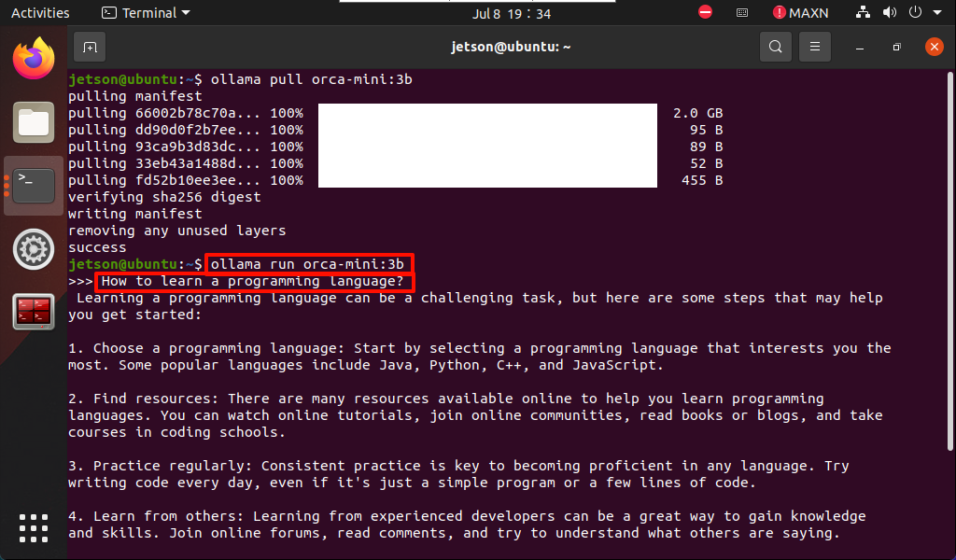Open the Terminal app menu in top bar
Image resolution: width=956 pixels, height=560 pixels.
pyautogui.click(x=146, y=13)
